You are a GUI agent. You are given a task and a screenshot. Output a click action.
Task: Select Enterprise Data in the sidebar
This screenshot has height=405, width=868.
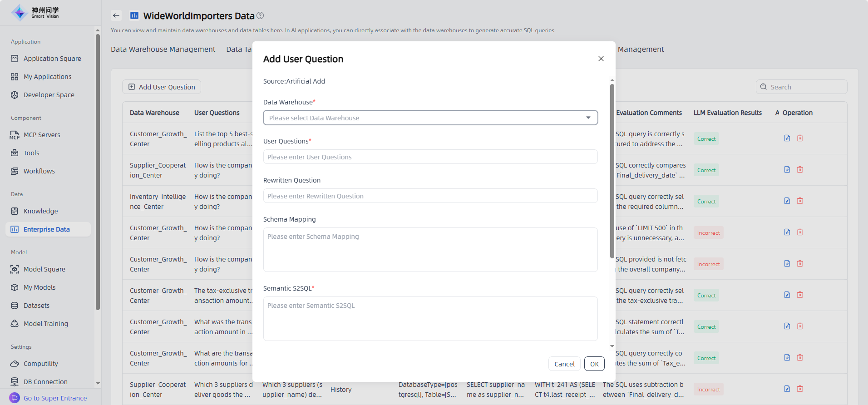pos(46,229)
